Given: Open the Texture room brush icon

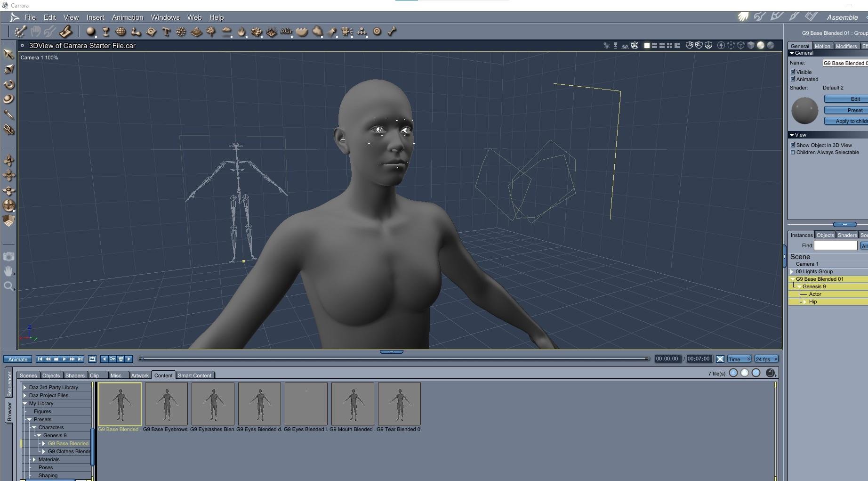Looking at the screenshot, I should pos(794,17).
